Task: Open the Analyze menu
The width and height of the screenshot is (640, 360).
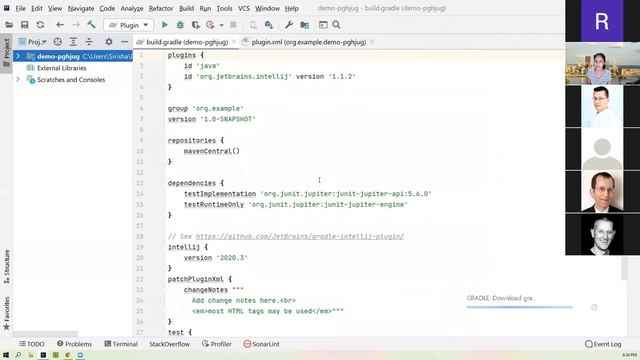Action: coord(132,8)
